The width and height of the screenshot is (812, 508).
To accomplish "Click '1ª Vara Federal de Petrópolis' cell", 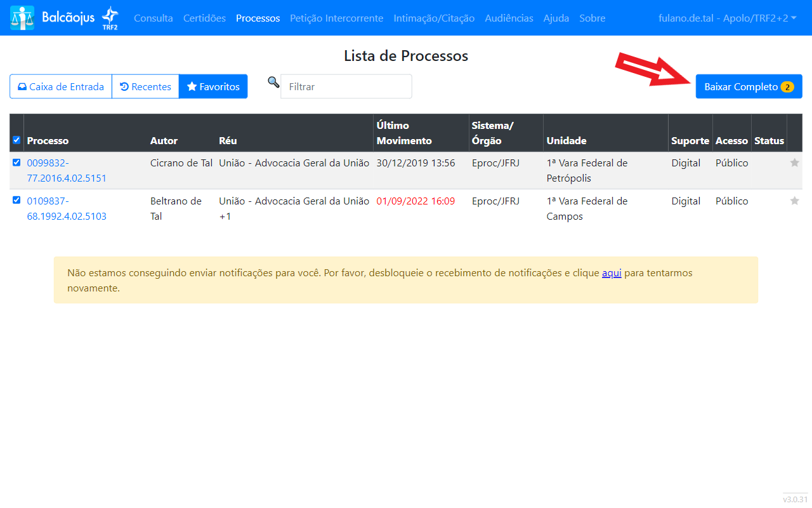I will pos(587,171).
